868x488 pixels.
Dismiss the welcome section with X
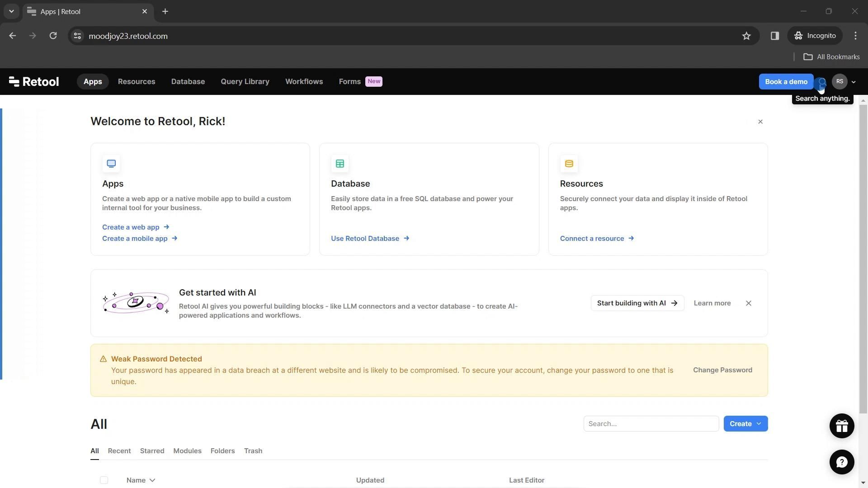[760, 122]
